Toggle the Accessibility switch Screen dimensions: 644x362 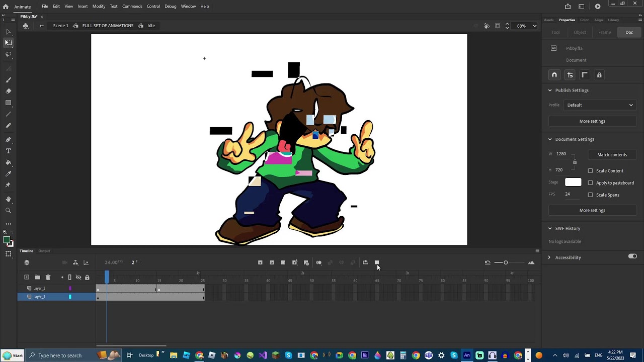[632, 256]
